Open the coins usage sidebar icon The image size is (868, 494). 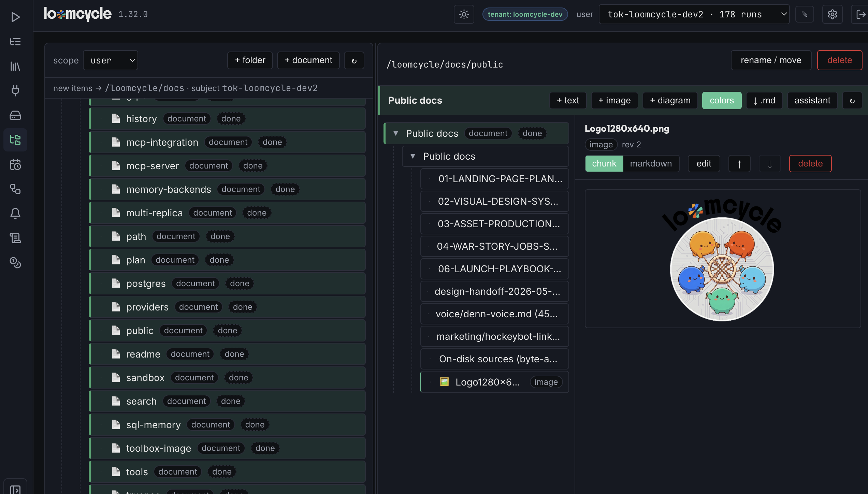15,263
